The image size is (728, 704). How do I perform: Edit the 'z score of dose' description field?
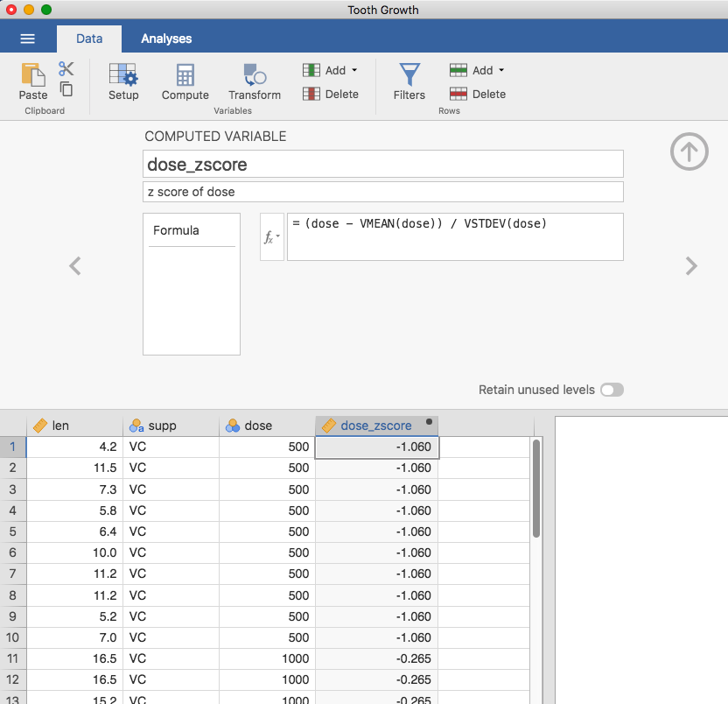point(383,192)
